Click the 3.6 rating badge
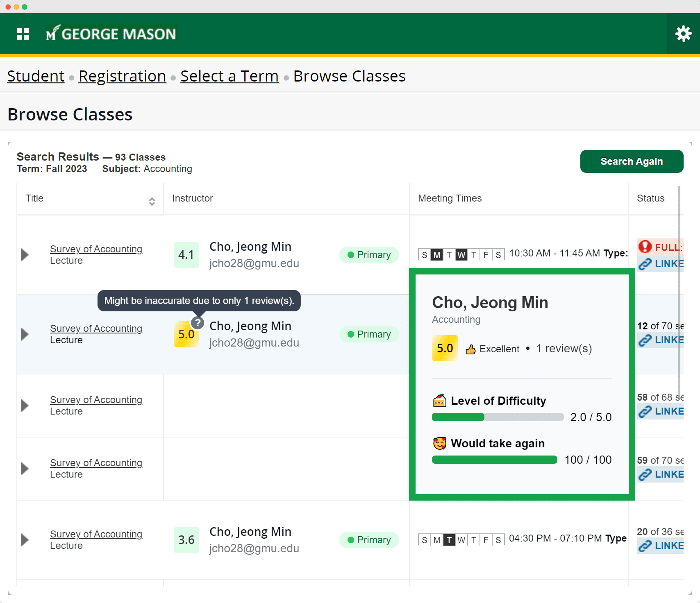The image size is (700, 603). 186,540
